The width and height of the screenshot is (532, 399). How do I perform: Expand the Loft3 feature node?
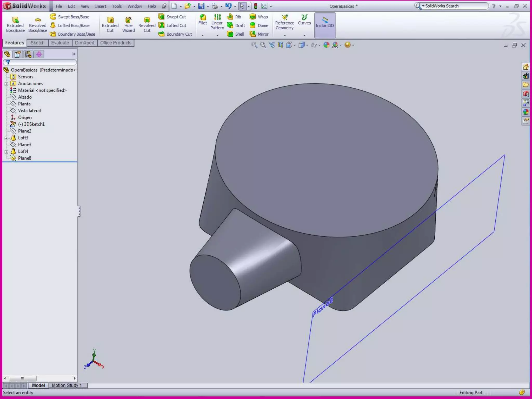pyautogui.click(x=6, y=138)
